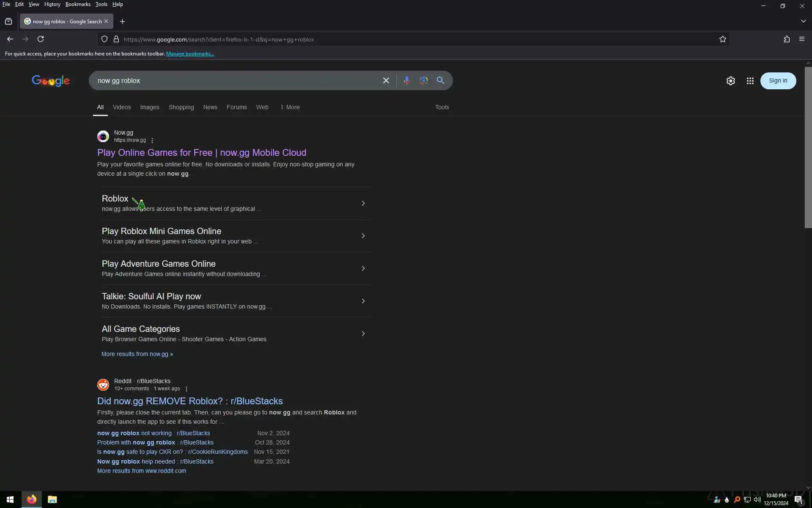Open Google Lens image search
Viewport: 812px width, 508px height.
coord(423,80)
